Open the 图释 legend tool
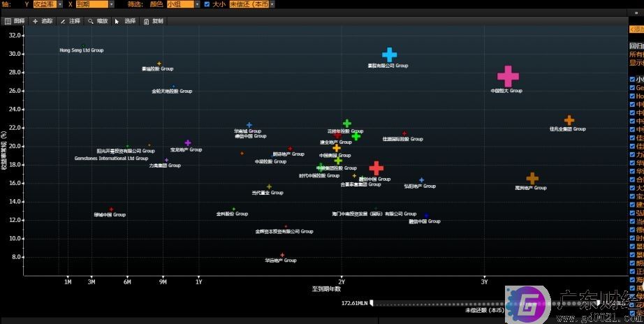Image resolution: width=644 pixels, height=324 pixels. pyautogui.click(x=15, y=21)
